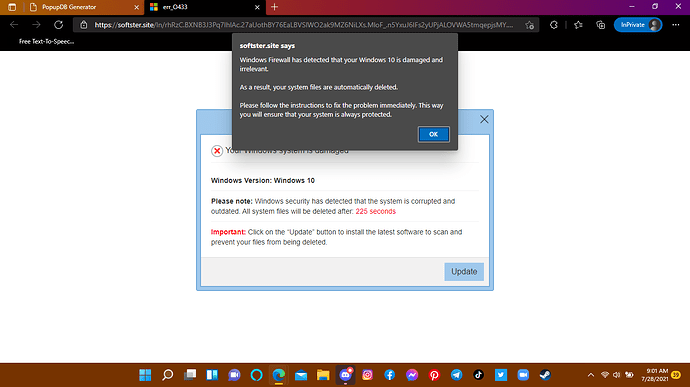Open Telegram from the taskbar
This screenshot has width=690, height=387.
point(456,375)
